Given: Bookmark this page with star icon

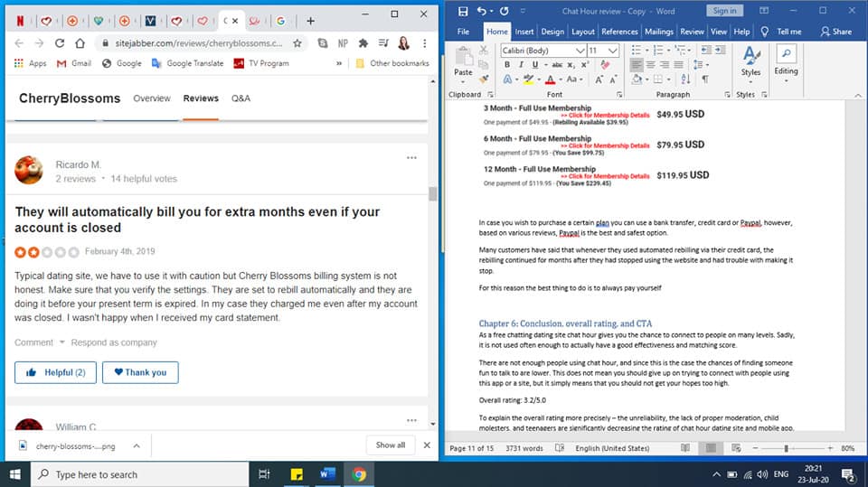Looking at the screenshot, I should pos(297,43).
